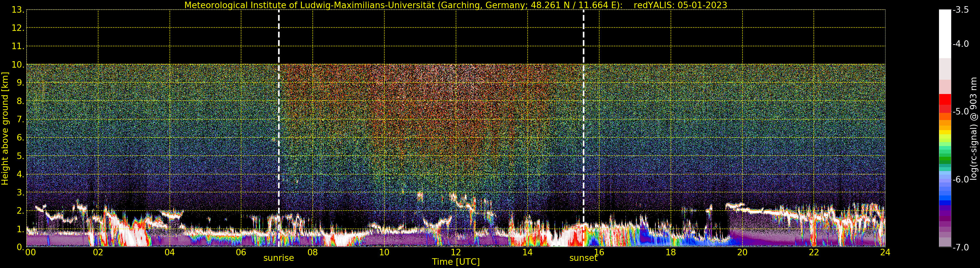The image size is (980, 268).
Task: Click the plot title mentioning redYALIS: 05-01-2023
Action: (455, 5)
